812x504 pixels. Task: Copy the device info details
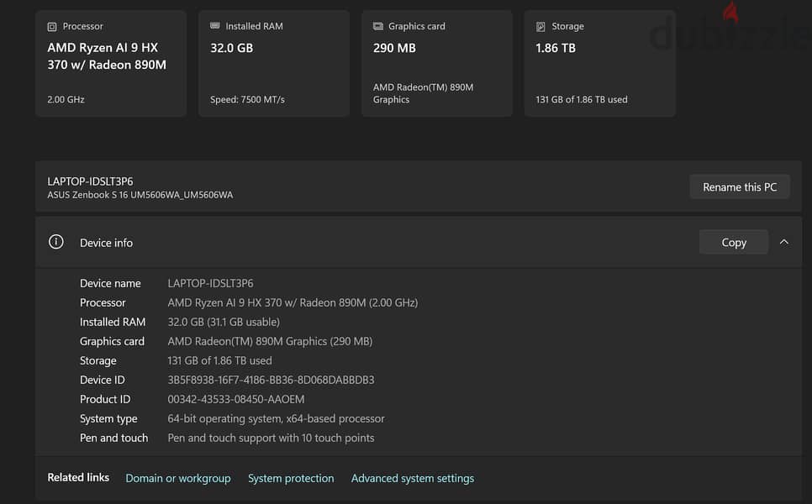point(733,242)
